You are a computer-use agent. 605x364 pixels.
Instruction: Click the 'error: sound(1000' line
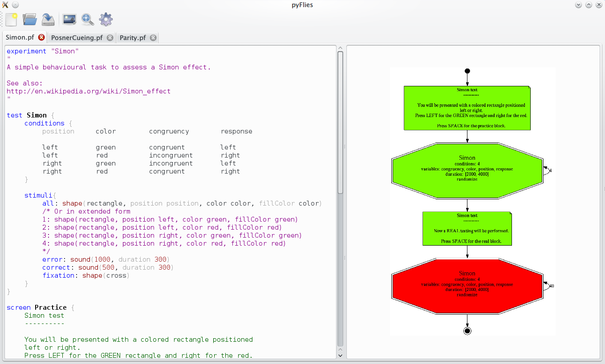click(106, 259)
